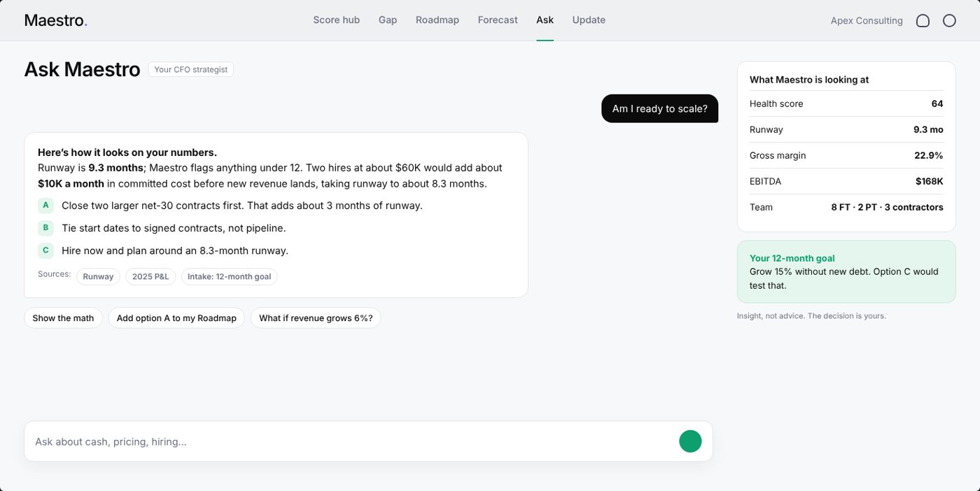Click Show the math suggestion
The height and width of the screenshot is (491, 980).
63,318
